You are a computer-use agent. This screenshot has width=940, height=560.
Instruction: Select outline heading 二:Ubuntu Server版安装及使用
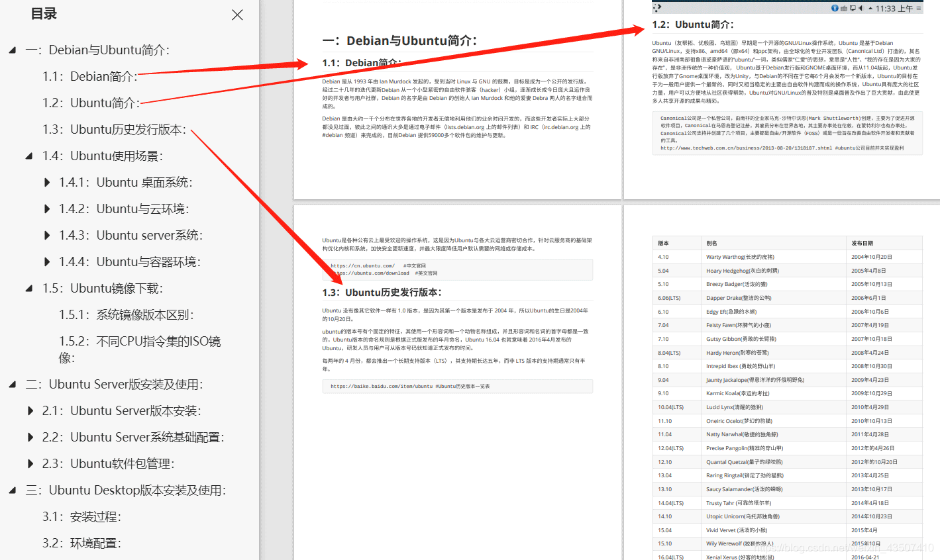(115, 385)
